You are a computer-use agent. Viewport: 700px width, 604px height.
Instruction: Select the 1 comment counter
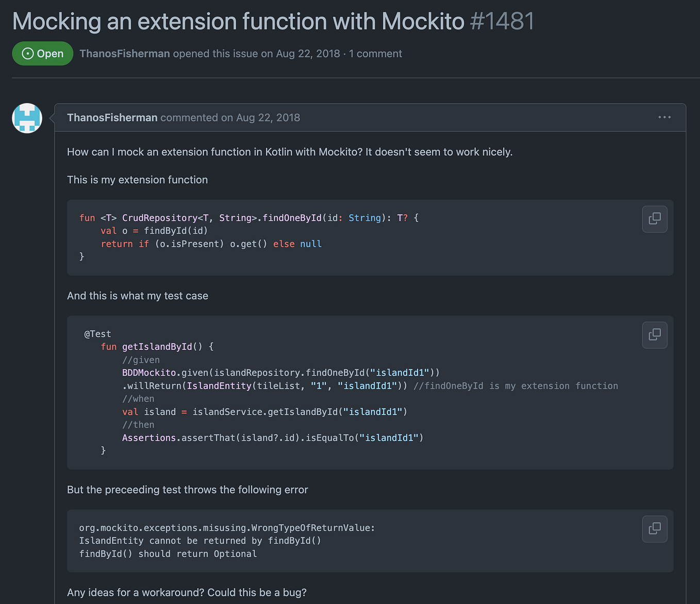tap(375, 54)
